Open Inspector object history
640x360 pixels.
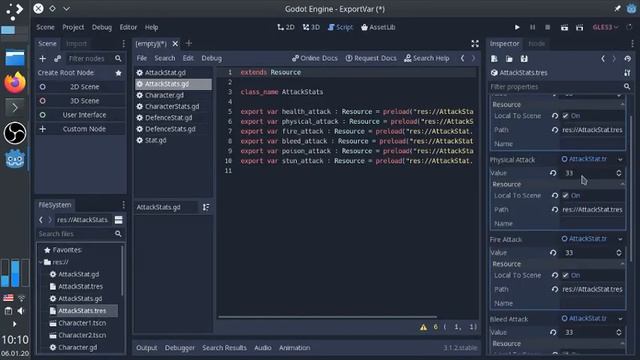(627, 59)
